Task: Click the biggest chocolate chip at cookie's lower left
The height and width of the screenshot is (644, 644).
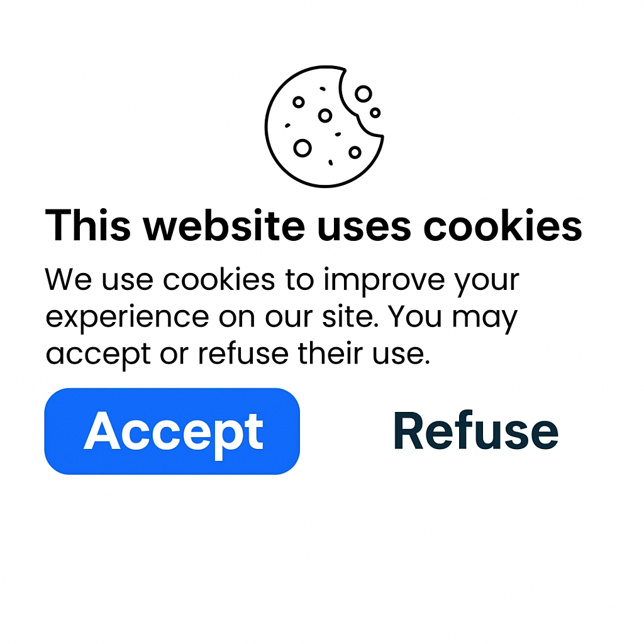Action: click(x=303, y=148)
